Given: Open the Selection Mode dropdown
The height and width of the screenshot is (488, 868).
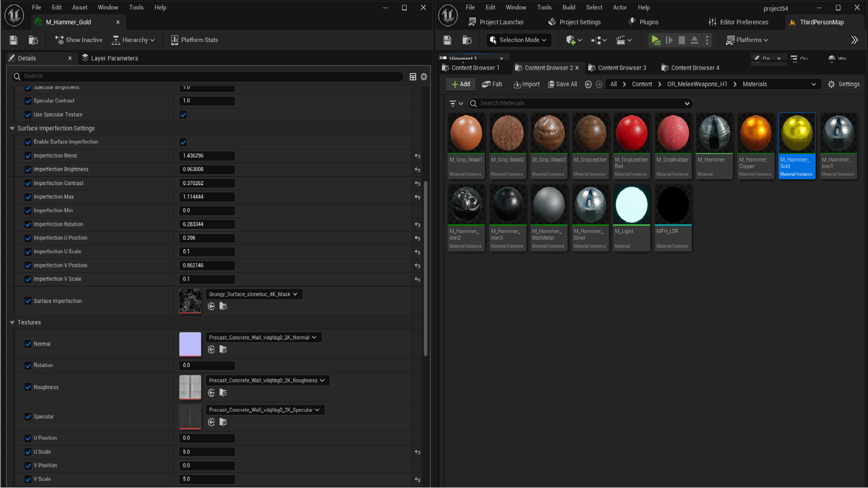Looking at the screenshot, I should pos(518,40).
